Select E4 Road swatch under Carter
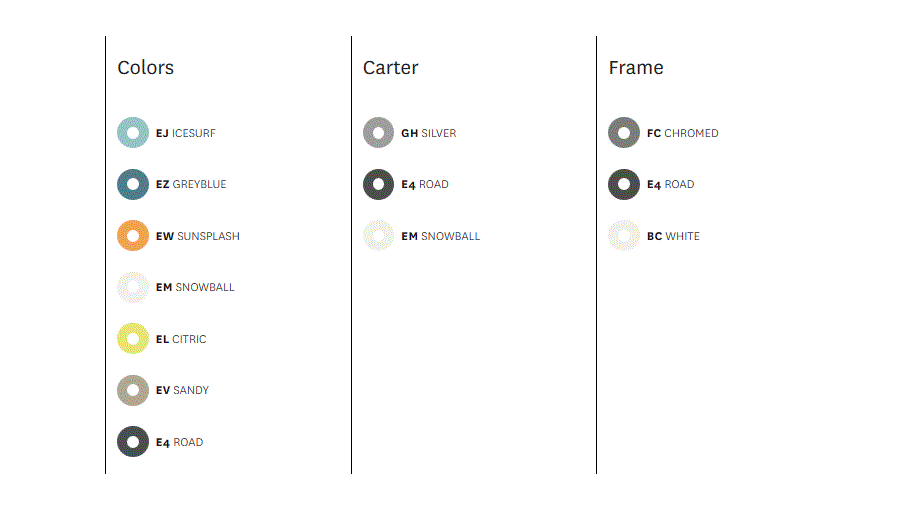 pyautogui.click(x=378, y=184)
